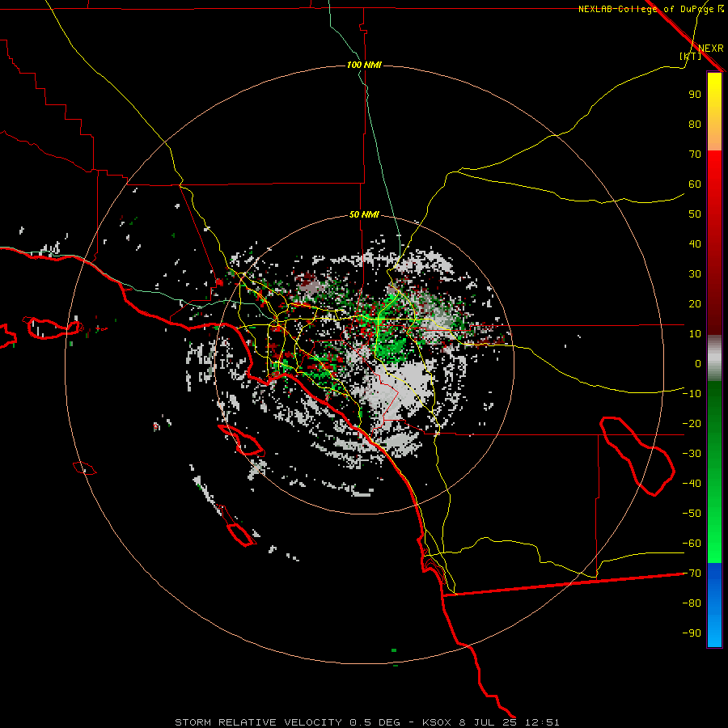The image size is (728, 728).
Task: Click the "100 NMI" range ring label
Action: (x=365, y=65)
